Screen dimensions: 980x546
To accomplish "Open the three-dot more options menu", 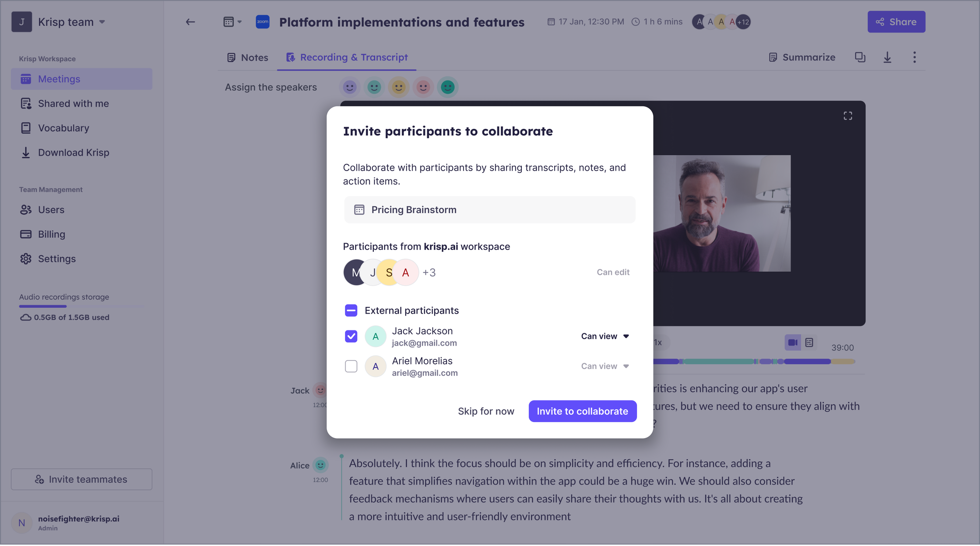I will click(x=914, y=57).
